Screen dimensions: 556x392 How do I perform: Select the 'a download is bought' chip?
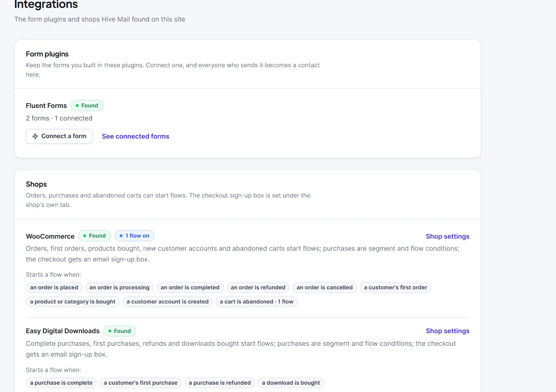click(291, 383)
